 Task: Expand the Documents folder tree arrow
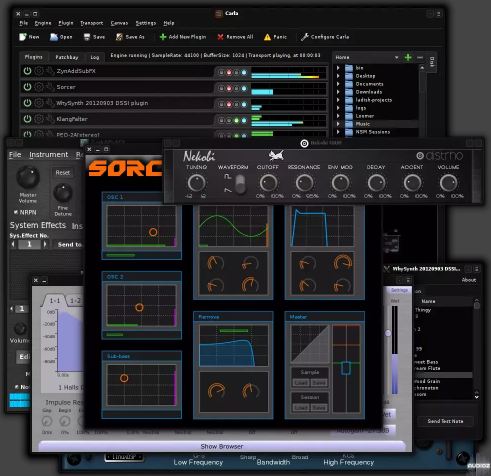[x=338, y=84]
